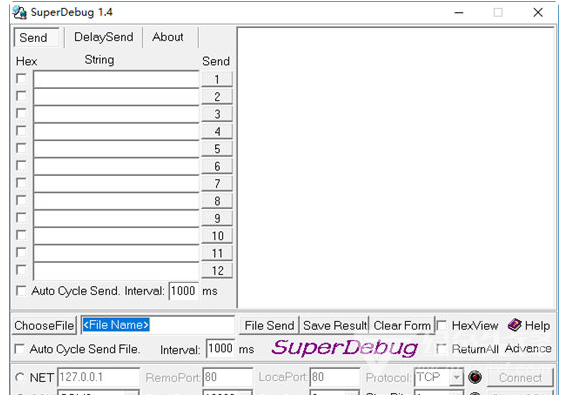Click send button 5

point(217,149)
